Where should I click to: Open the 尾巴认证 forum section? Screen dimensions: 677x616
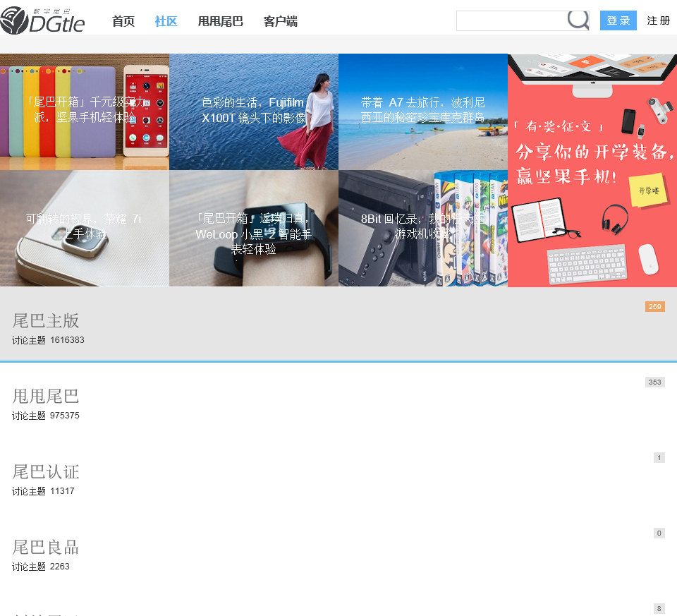[x=46, y=472]
